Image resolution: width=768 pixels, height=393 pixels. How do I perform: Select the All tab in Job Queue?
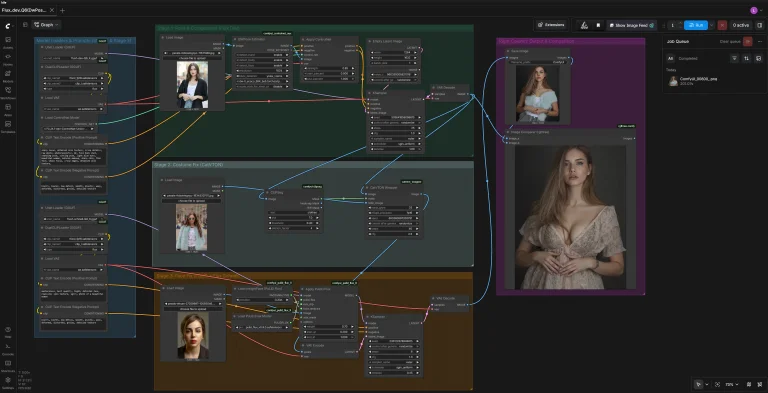click(x=671, y=58)
